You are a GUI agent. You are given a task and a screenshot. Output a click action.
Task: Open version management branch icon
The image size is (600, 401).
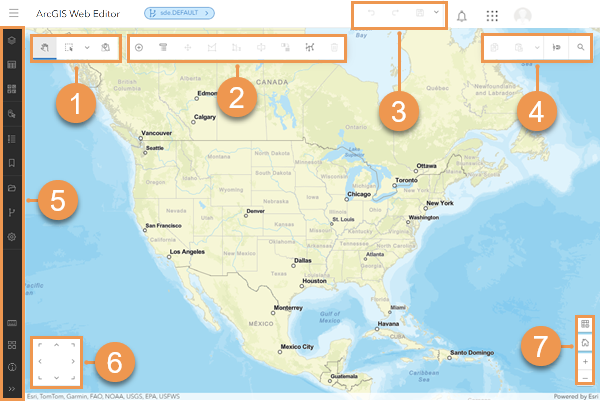12,212
